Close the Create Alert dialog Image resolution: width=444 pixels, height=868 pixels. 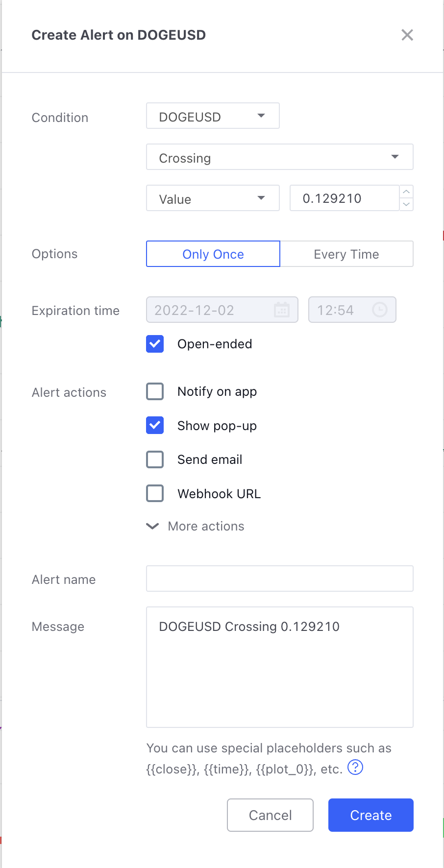[407, 35]
